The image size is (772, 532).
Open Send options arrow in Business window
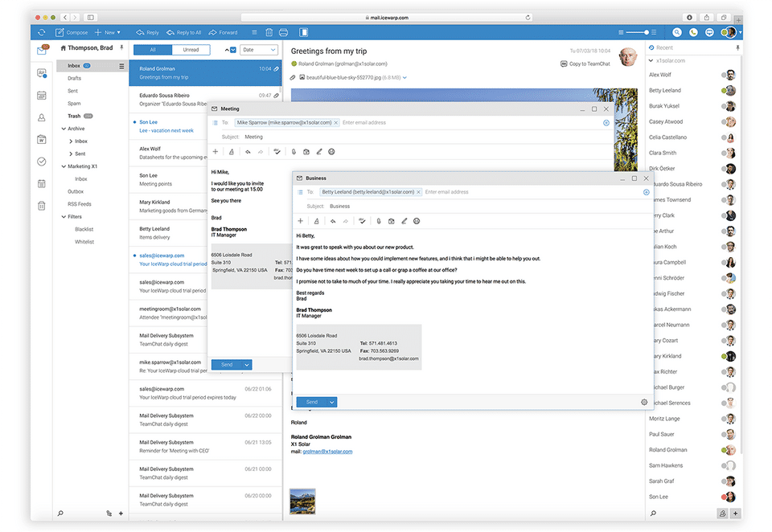tap(332, 403)
